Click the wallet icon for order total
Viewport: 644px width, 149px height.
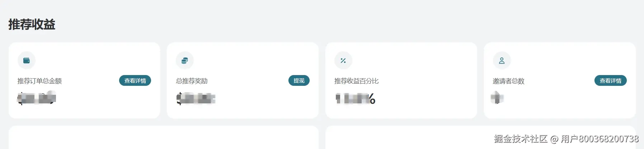(27, 60)
